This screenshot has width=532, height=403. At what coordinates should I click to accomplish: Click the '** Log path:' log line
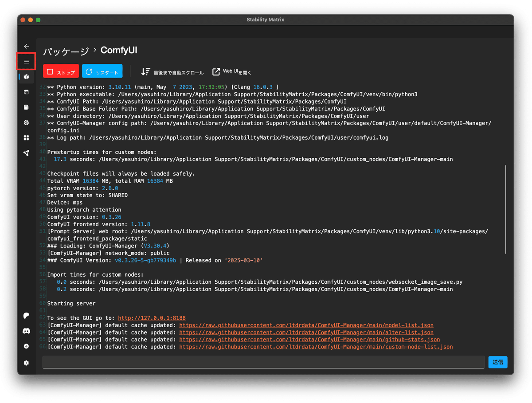pyautogui.click(x=218, y=138)
